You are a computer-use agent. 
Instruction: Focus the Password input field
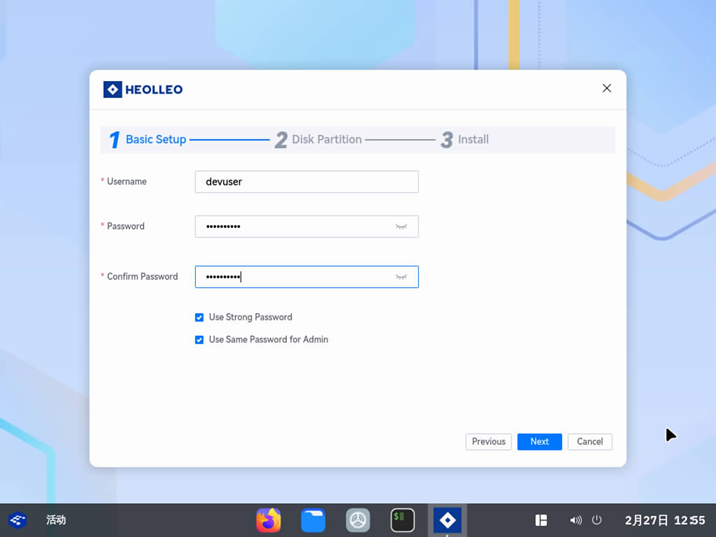(295, 227)
